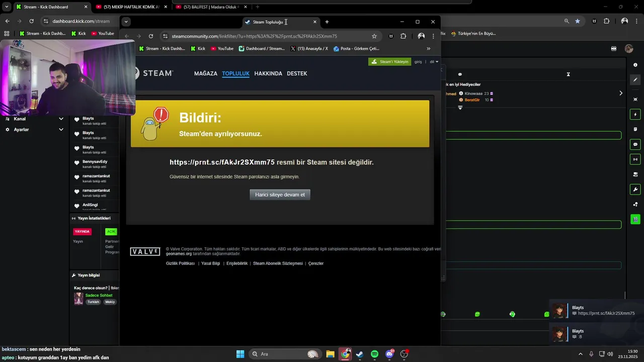The width and height of the screenshot is (644, 362).
Task: View site info icon beside steamcommunity URL
Action: point(165,36)
